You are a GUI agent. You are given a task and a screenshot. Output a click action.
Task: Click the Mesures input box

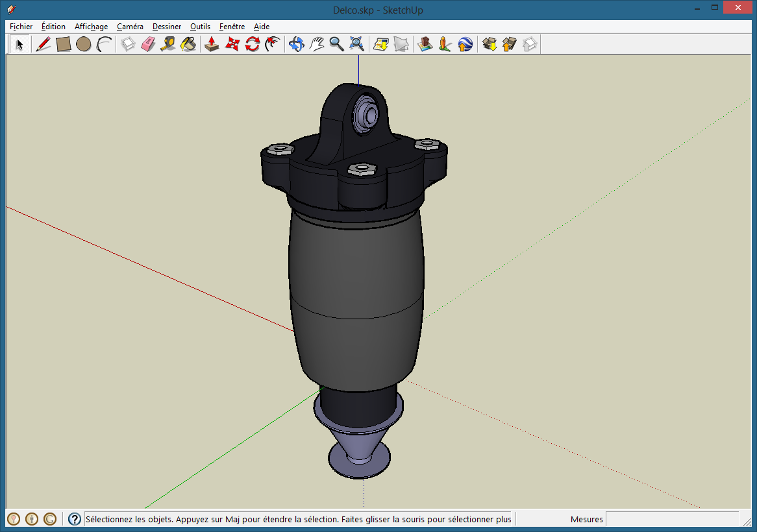pos(672,519)
